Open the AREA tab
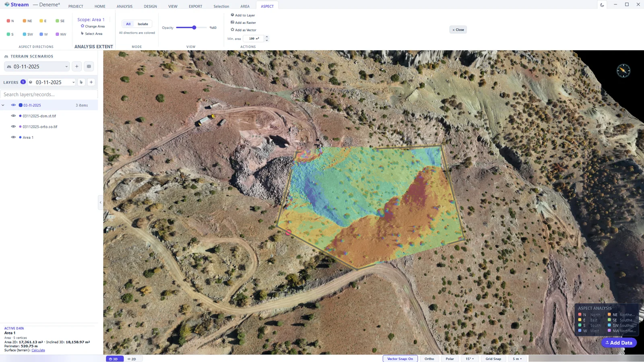Image resolution: width=644 pixels, height=362 pixels. (245, 6)
